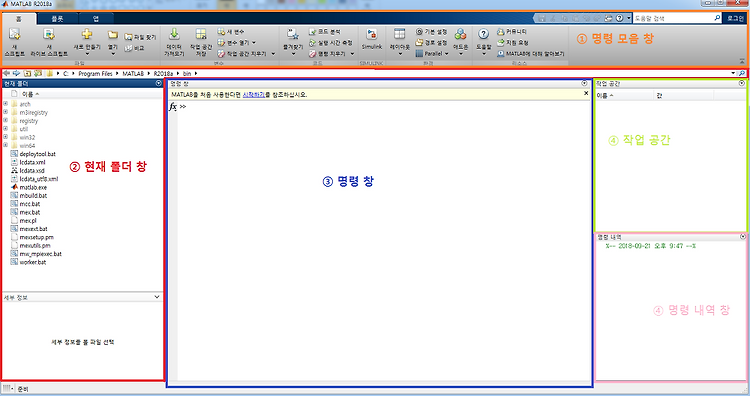The width and height of the screenshot is (750, 396).
Task: Click 새 변수 (New Variable)
Action: [x=231, y=32]
